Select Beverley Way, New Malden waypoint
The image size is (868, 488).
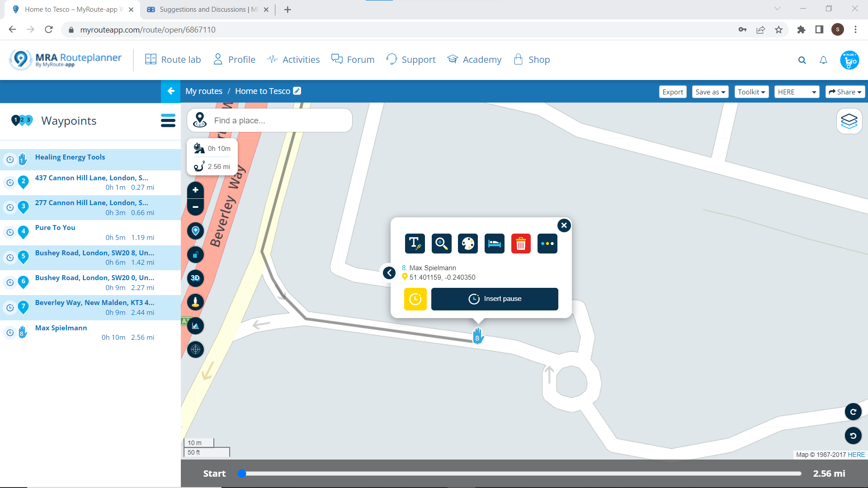pyautogui.click(x=90, y=307)
